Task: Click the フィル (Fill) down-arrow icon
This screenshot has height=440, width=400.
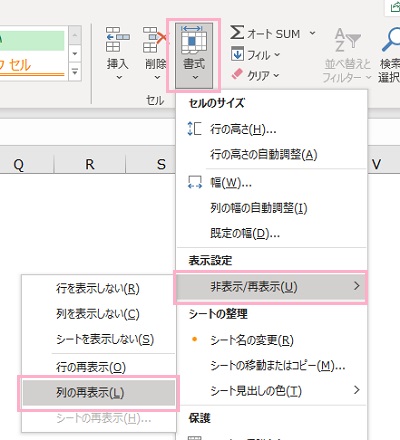Action: [x=237, y=54]
